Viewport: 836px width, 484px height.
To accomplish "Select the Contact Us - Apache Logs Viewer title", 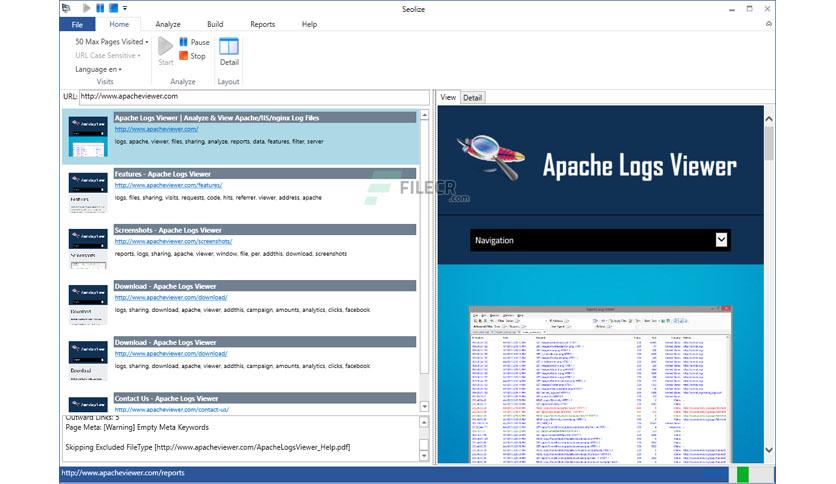I will (x=265, y=399).
